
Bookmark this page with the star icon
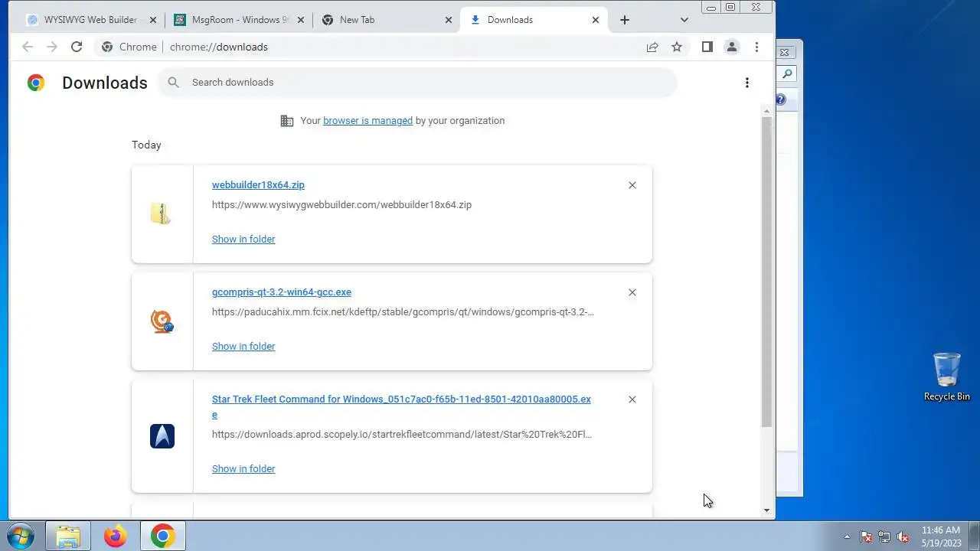677,47
